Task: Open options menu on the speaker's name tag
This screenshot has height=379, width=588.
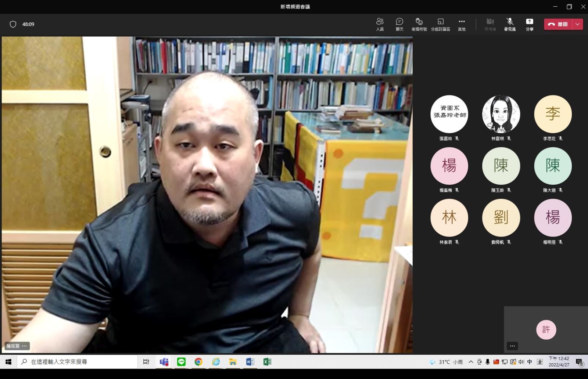Action: point(24,346)
